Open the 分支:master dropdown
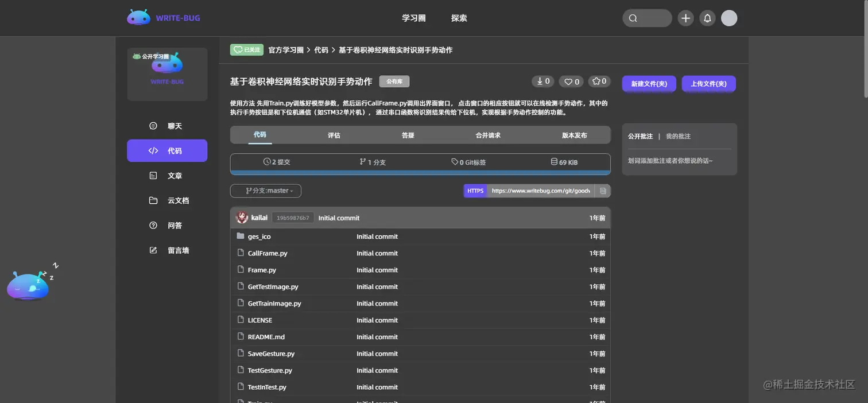Image resolution: width=868 pixels, height=403 pixels. click(x=266, y=191)
